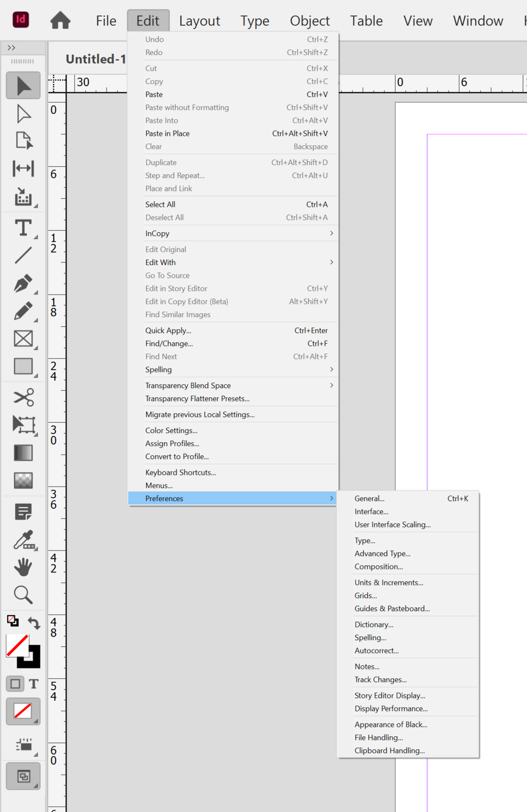Switch to the Untitled-1 document tab
The width and height of the screenshot is (527, 812).
95,59
